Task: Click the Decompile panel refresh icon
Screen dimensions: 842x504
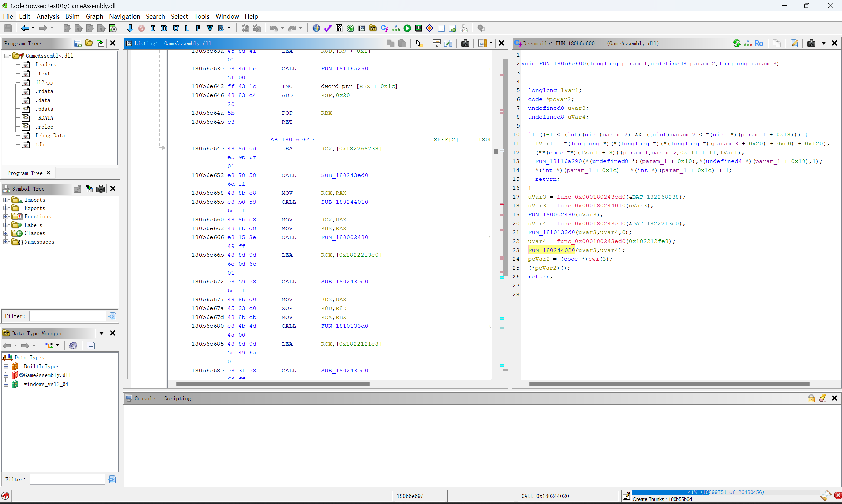Action: click(736, 43)
